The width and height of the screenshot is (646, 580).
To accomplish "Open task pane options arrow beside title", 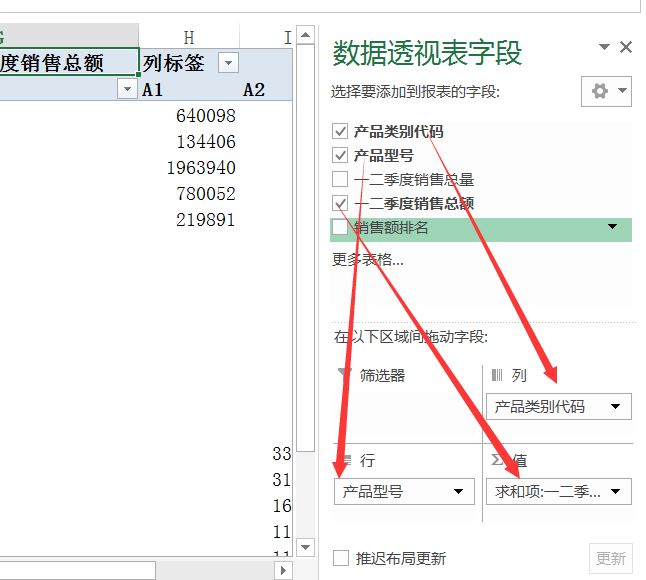I will (x=604, y=47).
